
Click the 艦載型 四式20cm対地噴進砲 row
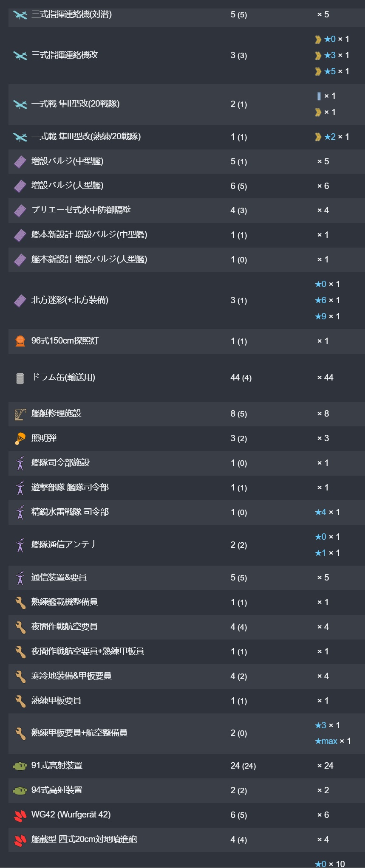click(x=187, y=840)
